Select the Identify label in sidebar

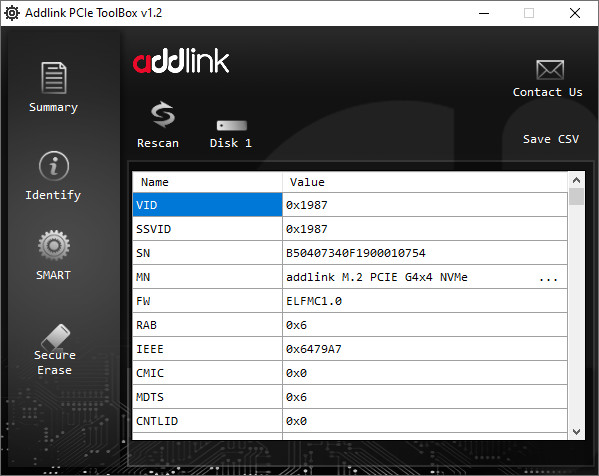(53, 195)
